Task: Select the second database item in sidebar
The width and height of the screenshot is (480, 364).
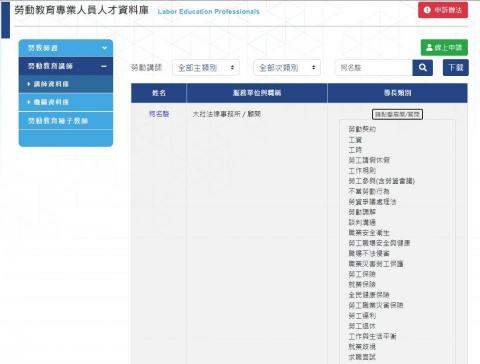Action: 66,102
